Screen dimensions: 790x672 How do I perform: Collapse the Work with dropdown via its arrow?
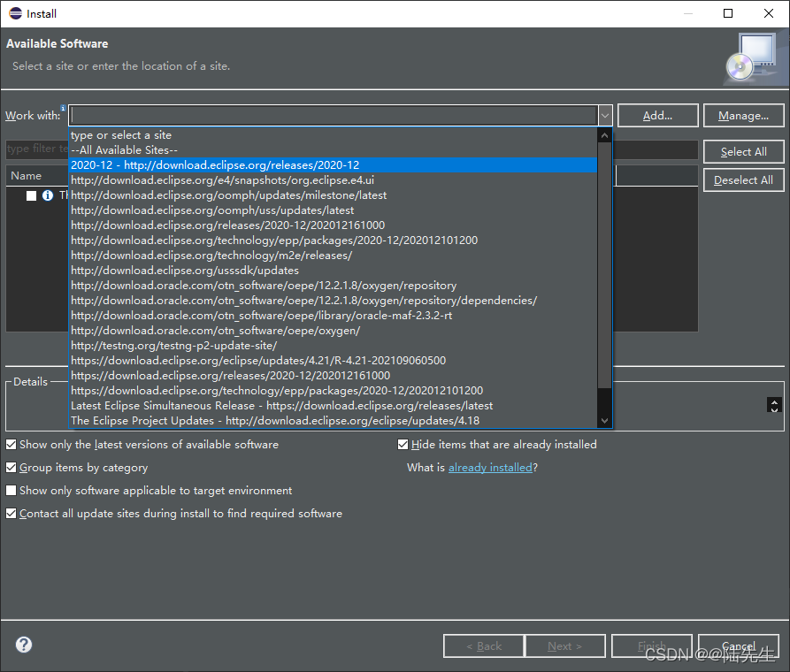pyautogui.click(x=603, y=115)
